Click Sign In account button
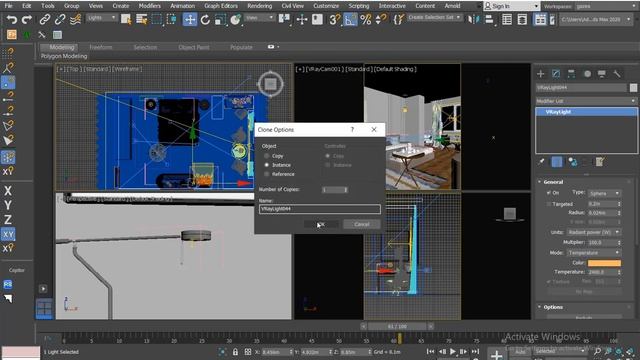640x360 pixels. click(x=511, y=6)
